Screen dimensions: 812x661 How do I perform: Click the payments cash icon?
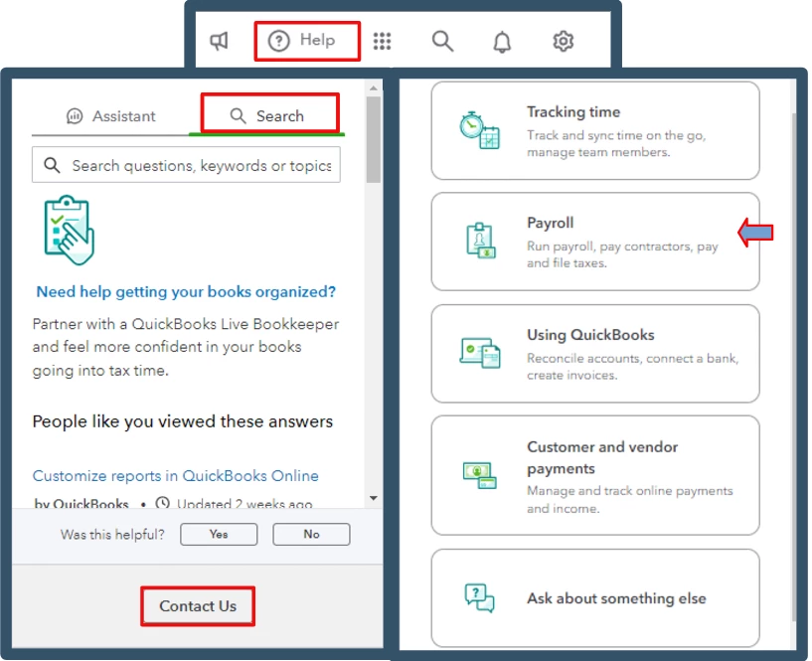pyautogui.click(x=479, y=475)
